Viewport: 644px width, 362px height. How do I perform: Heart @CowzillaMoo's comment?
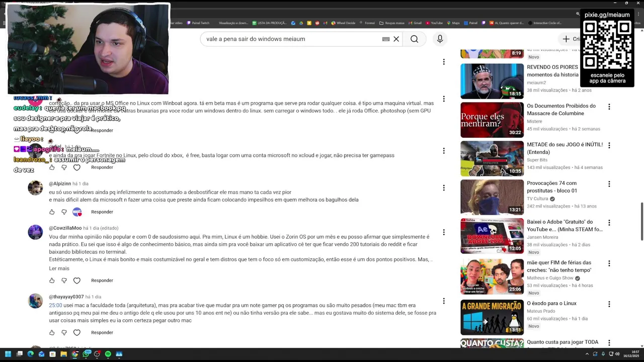pyautogui.click(x=77, y=281)
